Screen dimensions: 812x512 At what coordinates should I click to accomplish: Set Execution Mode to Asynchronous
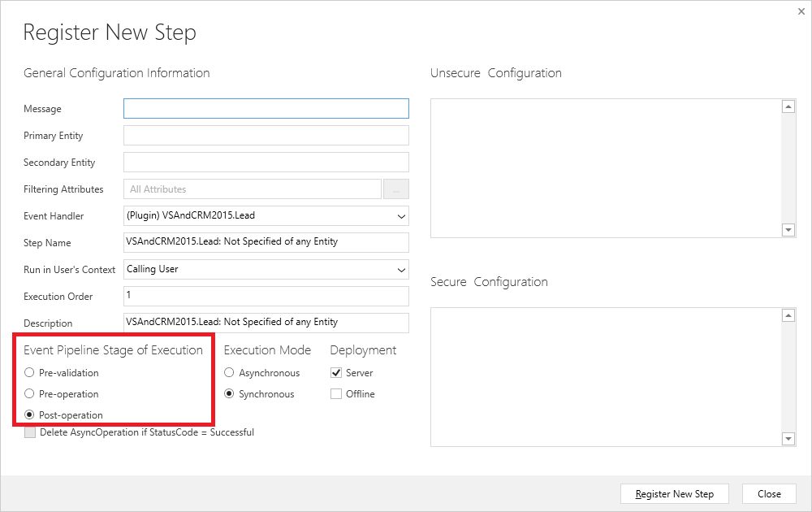[230, 373]
